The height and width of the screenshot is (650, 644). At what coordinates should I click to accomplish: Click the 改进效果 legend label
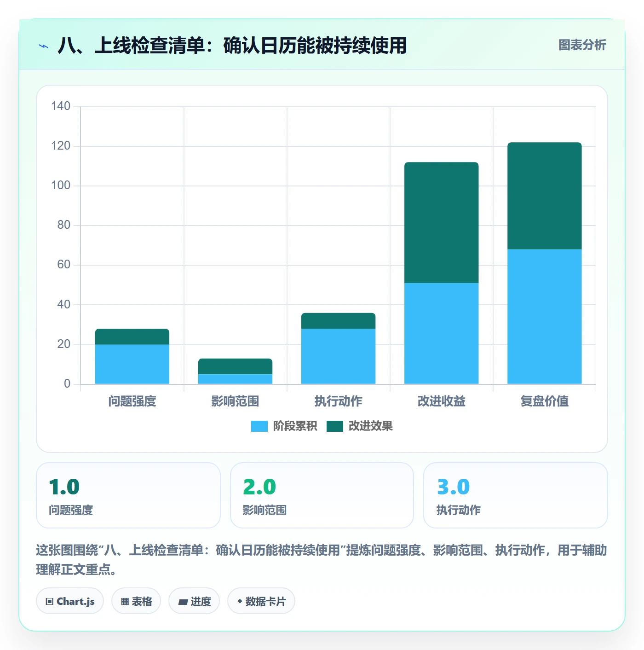click(x=370, y=426)
